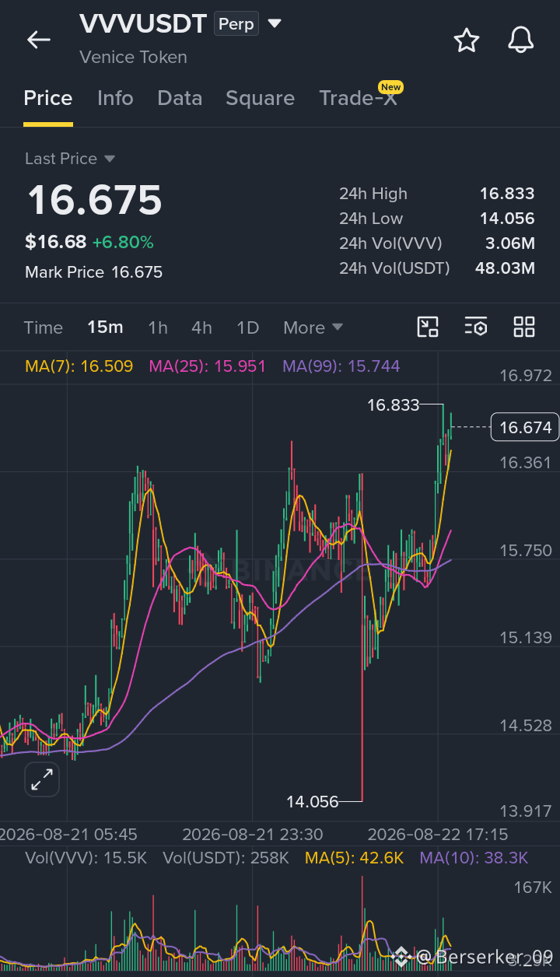Switch to the Square tab
This screenshot has height=977, width=560.
point(260,98)
